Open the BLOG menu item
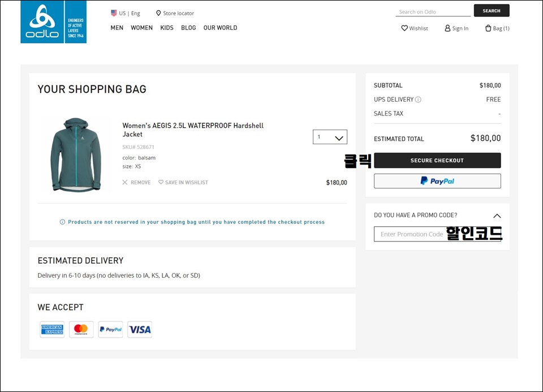 (x=188, y=28)
